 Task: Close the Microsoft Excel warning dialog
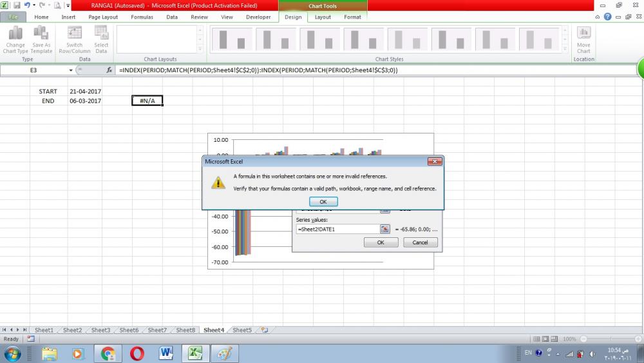(x=435, y=162)
